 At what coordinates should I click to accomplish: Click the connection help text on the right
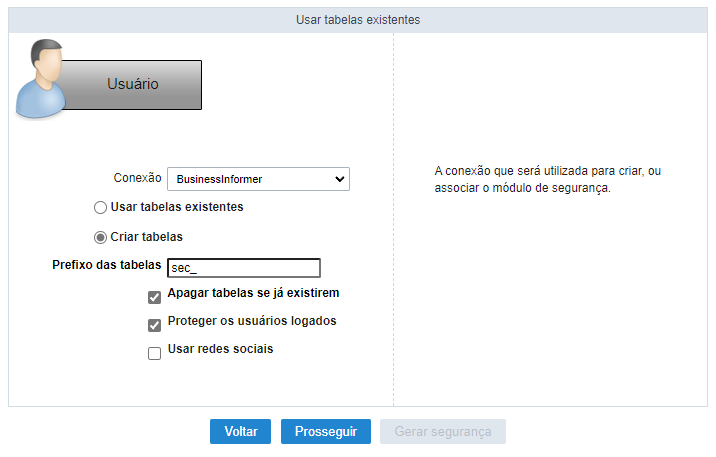tap(547, 179)
